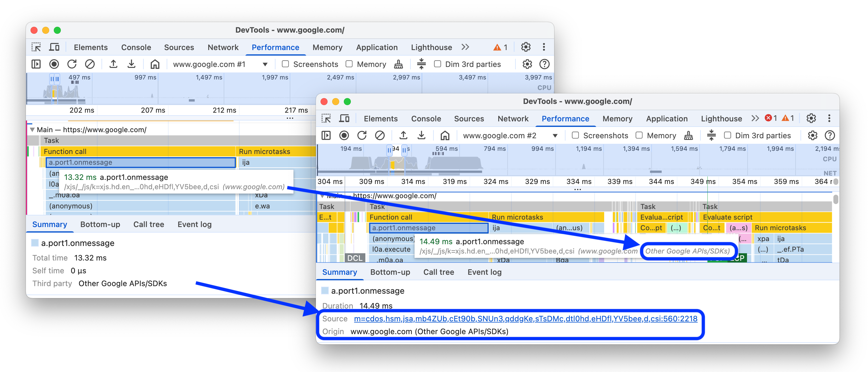Screen dimensions: 868x372
Task: Collapse the Main — https://www.google.com/ track
Action: tap(32, 130)
